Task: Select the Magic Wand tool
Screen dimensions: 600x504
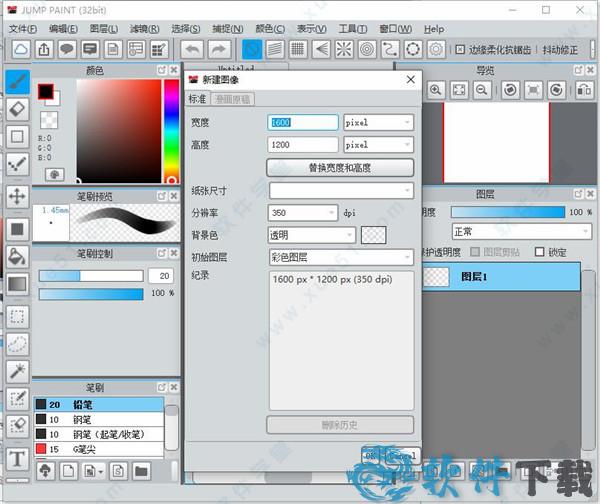Action: point(17,371)
